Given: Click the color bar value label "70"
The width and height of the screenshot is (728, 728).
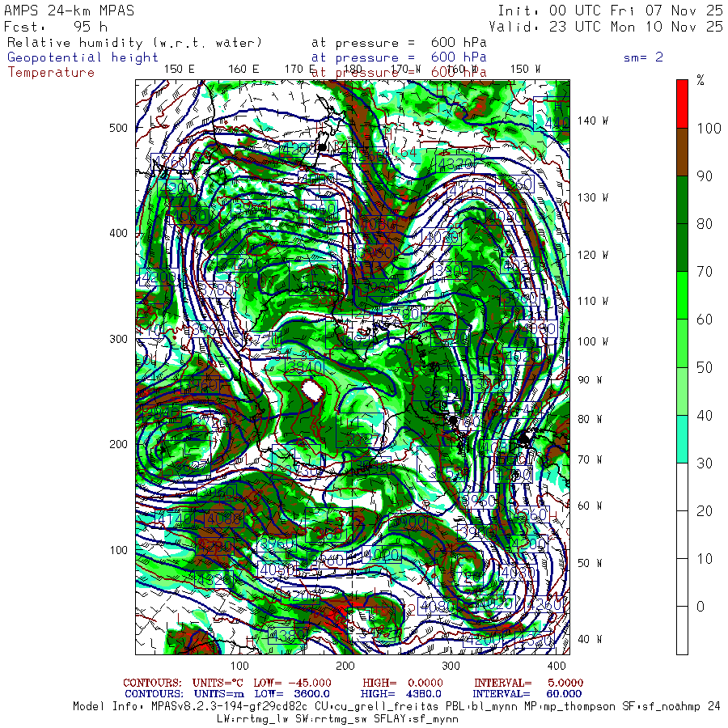Looking at the screenshot, I should coord(705,272).
